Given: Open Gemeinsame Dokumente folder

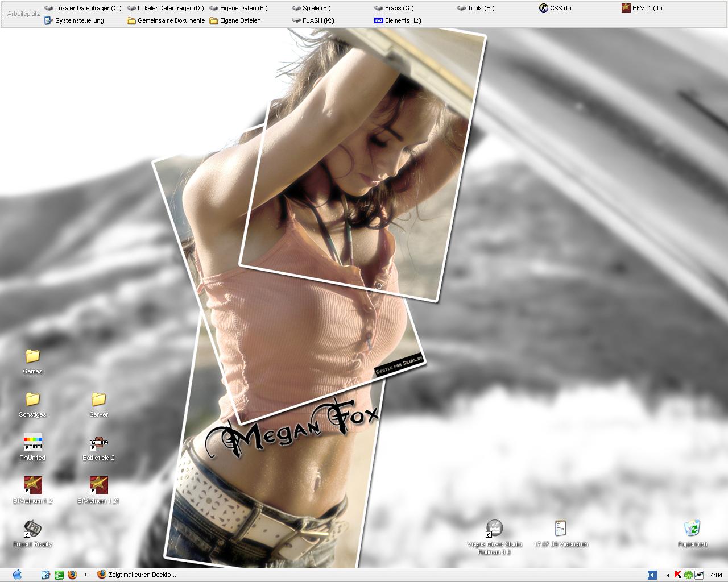Looking at the screenshot, I should (x=166, y=20).
